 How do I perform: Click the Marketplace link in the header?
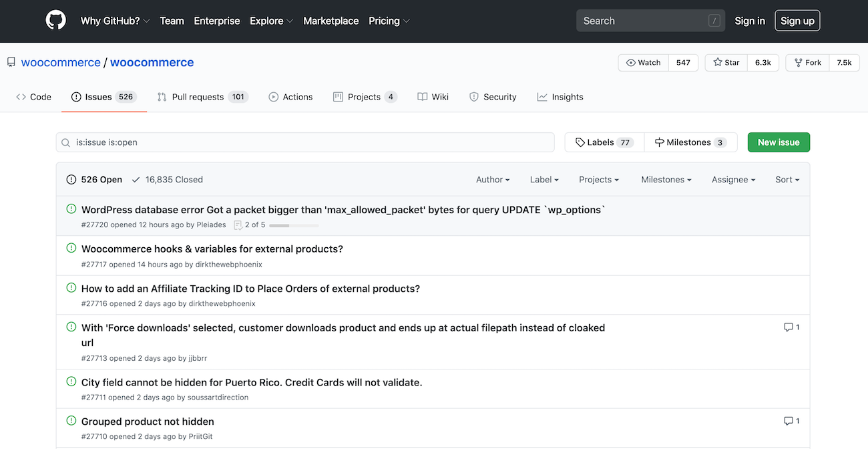[x=331, y=21]
